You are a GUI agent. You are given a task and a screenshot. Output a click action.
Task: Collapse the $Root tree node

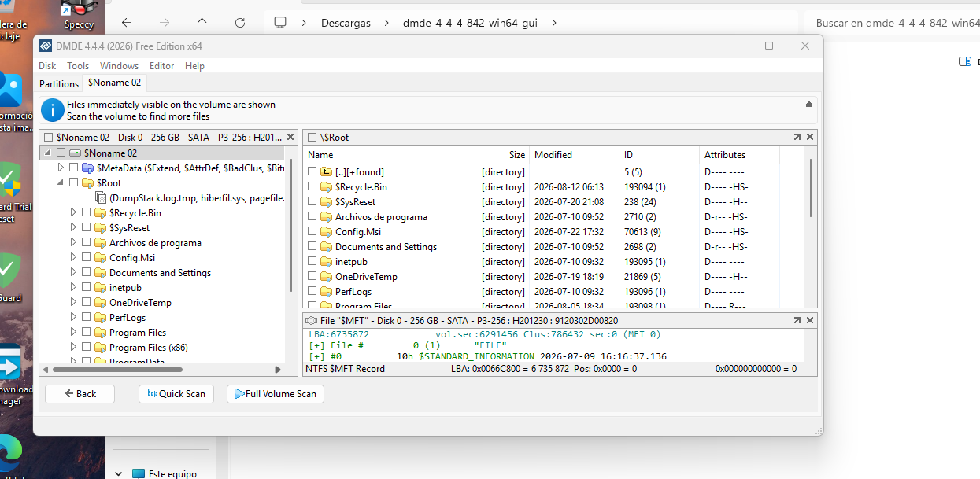pyautogui.click(x=61, y=182)
